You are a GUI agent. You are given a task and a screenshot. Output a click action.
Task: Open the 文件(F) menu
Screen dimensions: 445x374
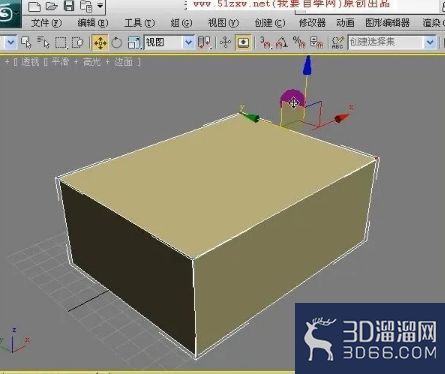pos(46,23)
